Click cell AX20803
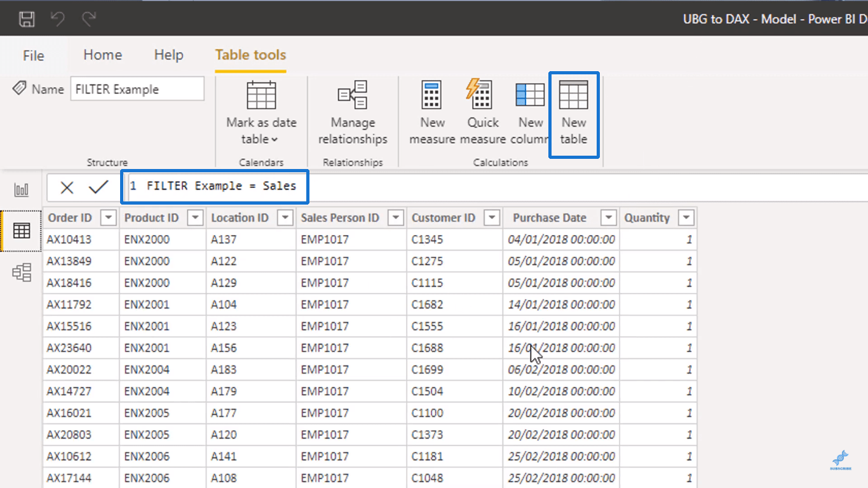Screen dimensions: 868x488 81,435
